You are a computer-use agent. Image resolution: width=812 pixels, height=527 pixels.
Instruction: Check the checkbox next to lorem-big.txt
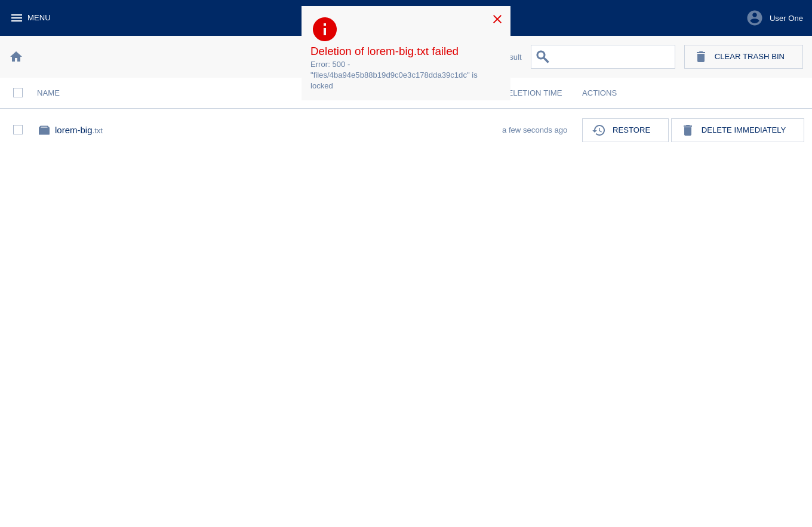[18, 130]
